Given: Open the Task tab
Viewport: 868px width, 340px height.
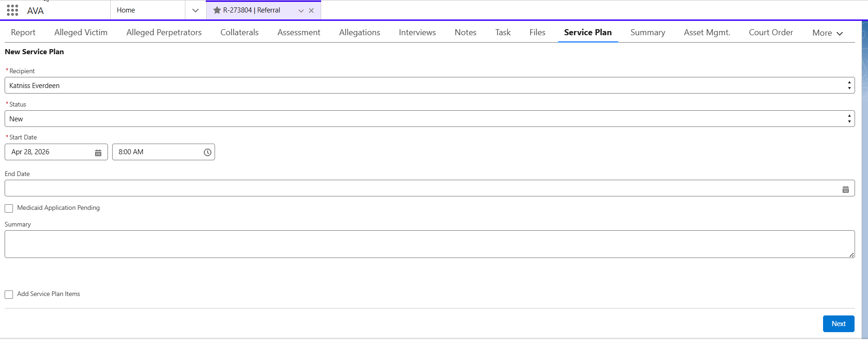Looking at the screenshot, I should [x=503, y=32].
